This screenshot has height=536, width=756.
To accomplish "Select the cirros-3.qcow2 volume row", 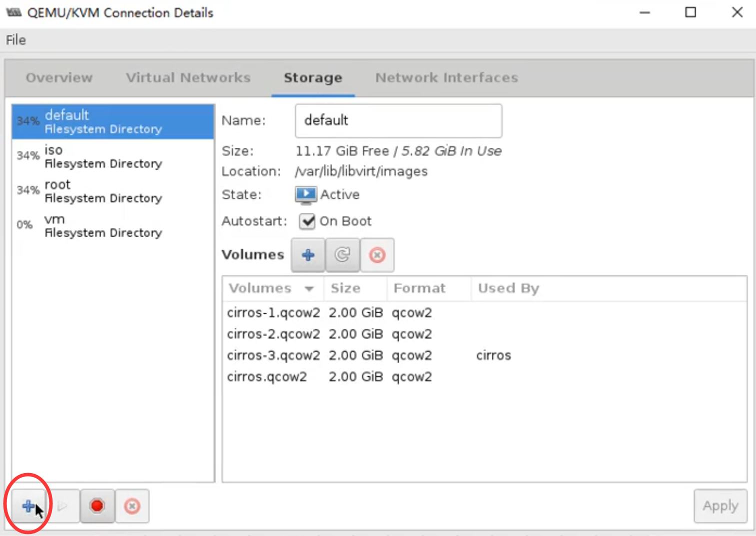I will [273, 355].
